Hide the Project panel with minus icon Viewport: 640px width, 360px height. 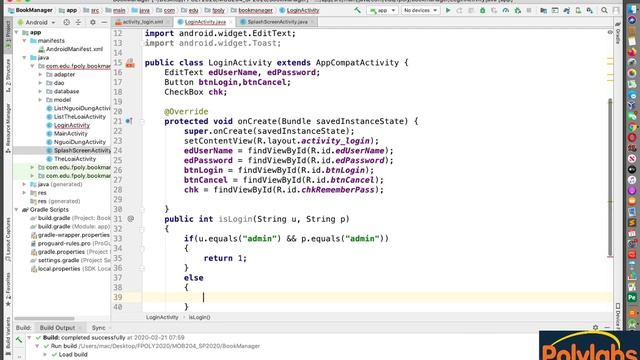[104, 22]
